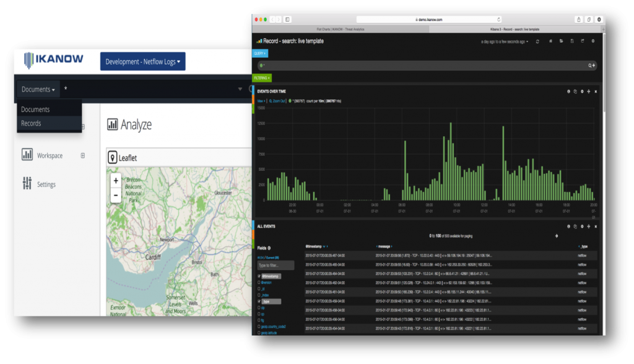Open the Settings sliders icon in sidebar
This screenshot has height=364, width=634.
[x=27, y=184]
